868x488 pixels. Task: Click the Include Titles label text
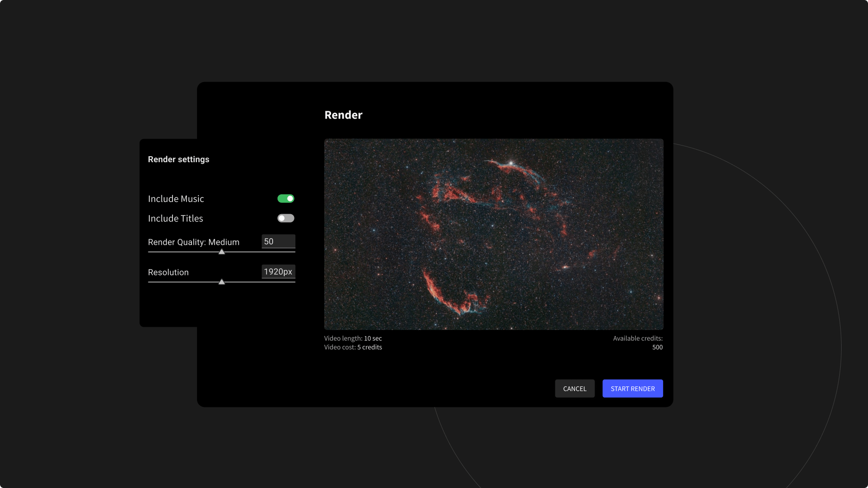175,218
